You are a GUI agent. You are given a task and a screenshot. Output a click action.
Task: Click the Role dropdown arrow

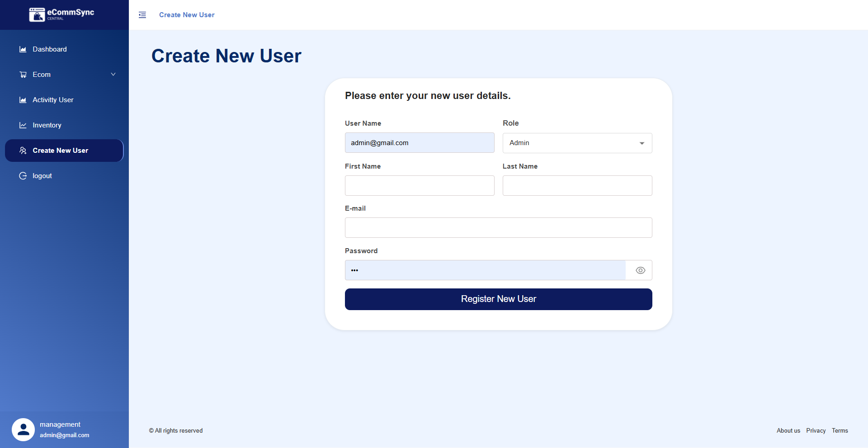[642, 143]
